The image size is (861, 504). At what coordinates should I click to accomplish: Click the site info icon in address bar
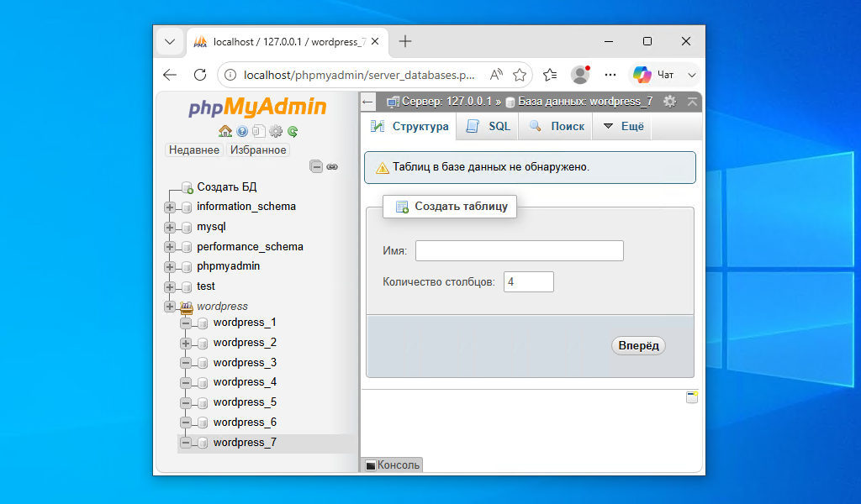point(231,75)
